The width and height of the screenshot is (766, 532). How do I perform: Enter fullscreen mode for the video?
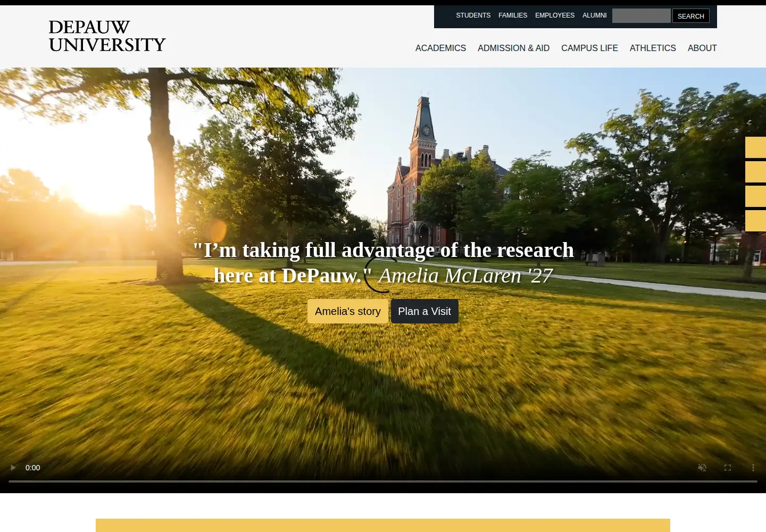[728, 468]
